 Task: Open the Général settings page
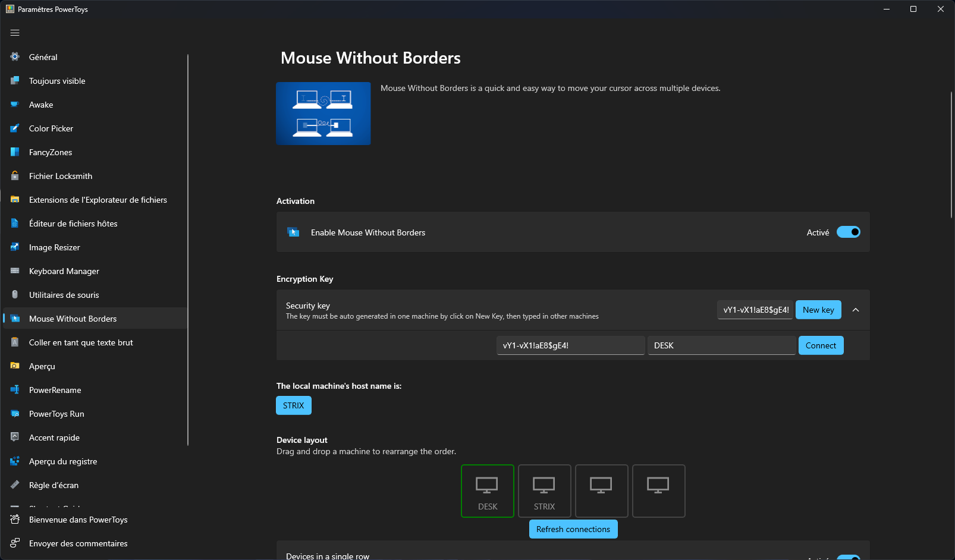95,57
